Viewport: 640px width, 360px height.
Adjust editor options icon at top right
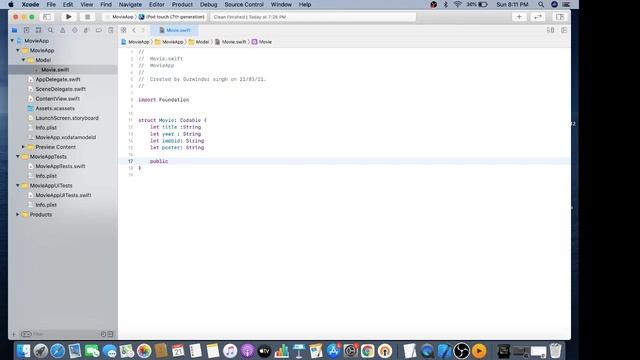551,30
